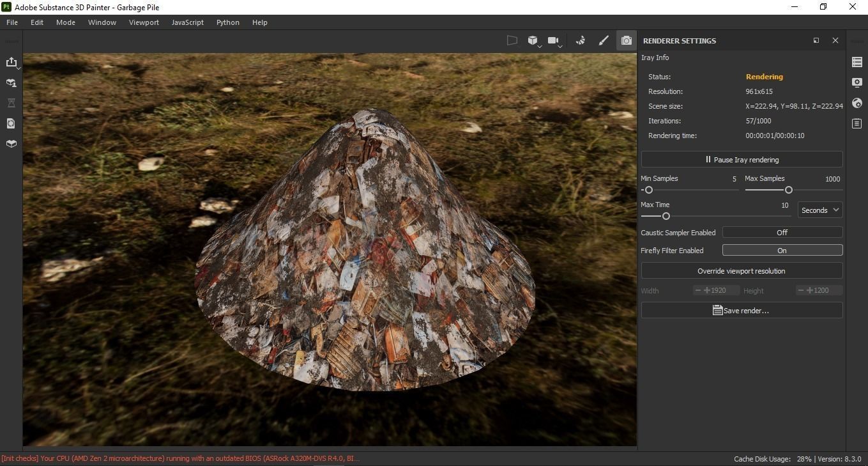The image size is (868, 466).
Task: Open the resource updater document icon
Action: coord(11,123)
